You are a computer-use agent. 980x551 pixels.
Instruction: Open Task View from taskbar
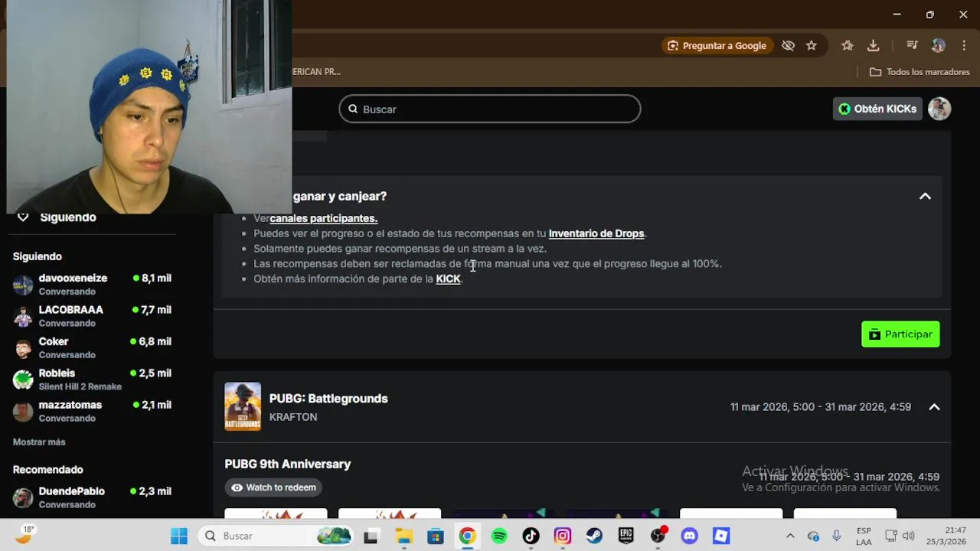371,536
